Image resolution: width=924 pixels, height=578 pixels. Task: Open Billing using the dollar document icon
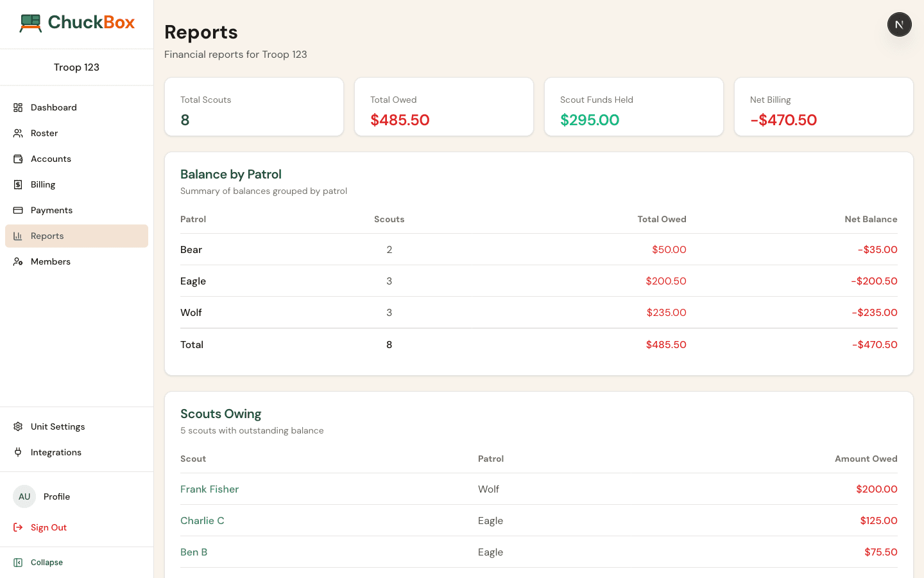[18, 184]
